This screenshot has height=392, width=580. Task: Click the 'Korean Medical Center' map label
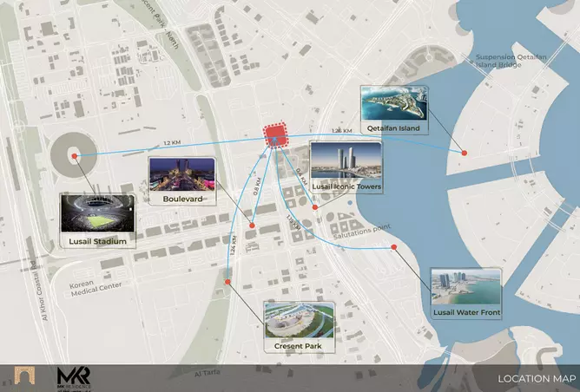click(96, 288)
